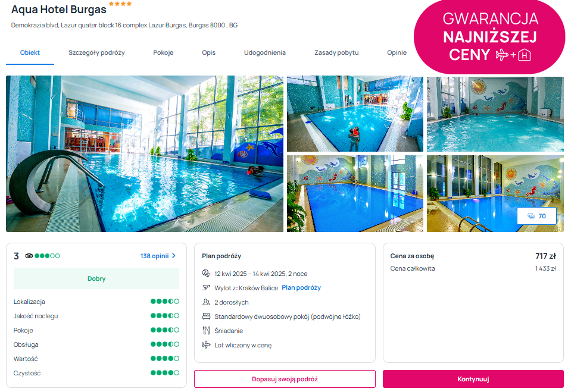Viewport: 568px width, 392px height.
Task: Click the Kontynuuj button
Action: tap(473, 379)
